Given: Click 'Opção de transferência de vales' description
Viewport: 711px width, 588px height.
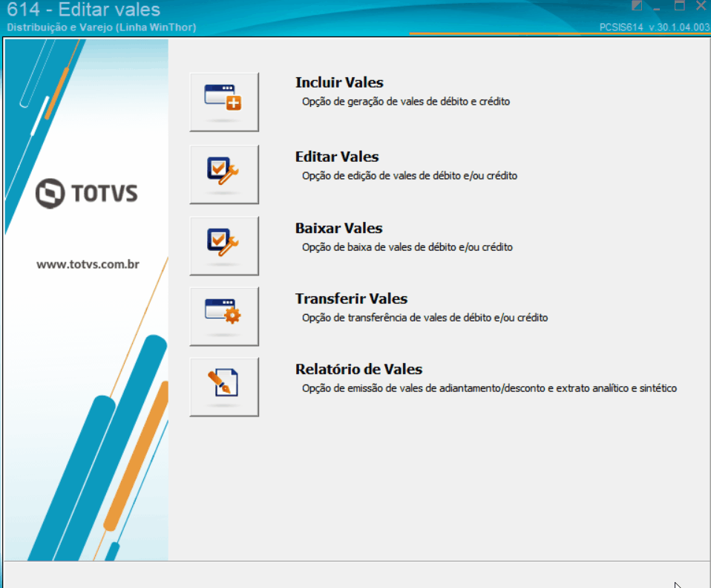Looking at the screenshot, I should coord(425,318).
